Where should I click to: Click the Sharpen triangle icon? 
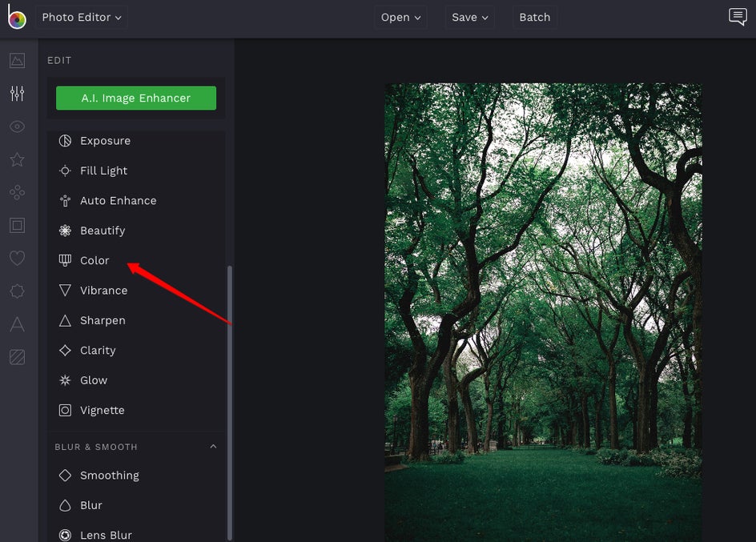[x=65, y=320]
